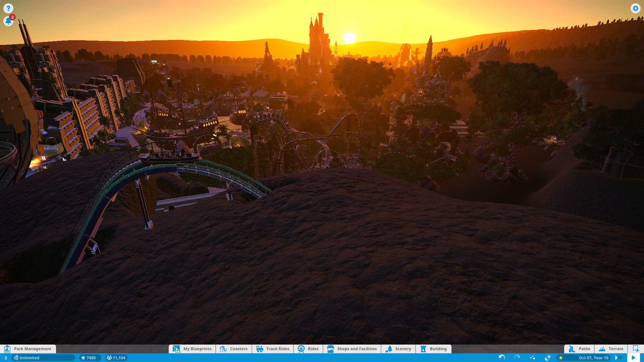Image resolution: width=644 pixels, height=362 pixels.
Task: Click the 11,104 guest count
Action: point(116,358)
